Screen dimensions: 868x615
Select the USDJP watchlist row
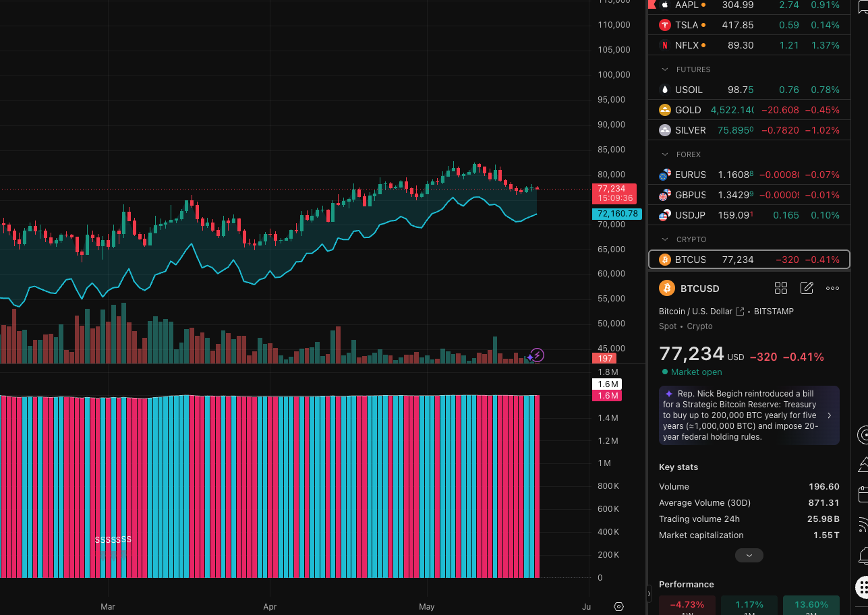(x=749, y=215)
